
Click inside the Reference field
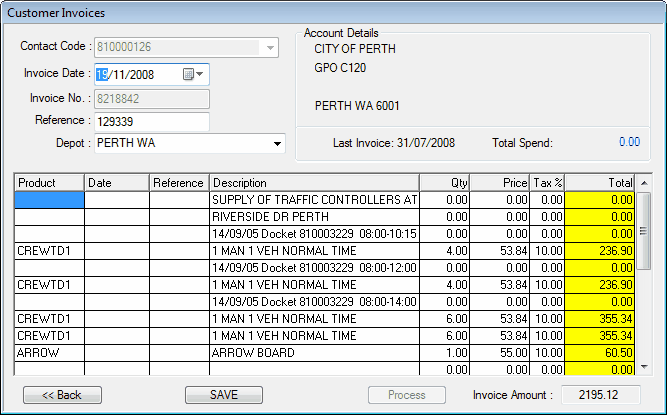pyautogui.click(x=151, y=121)
